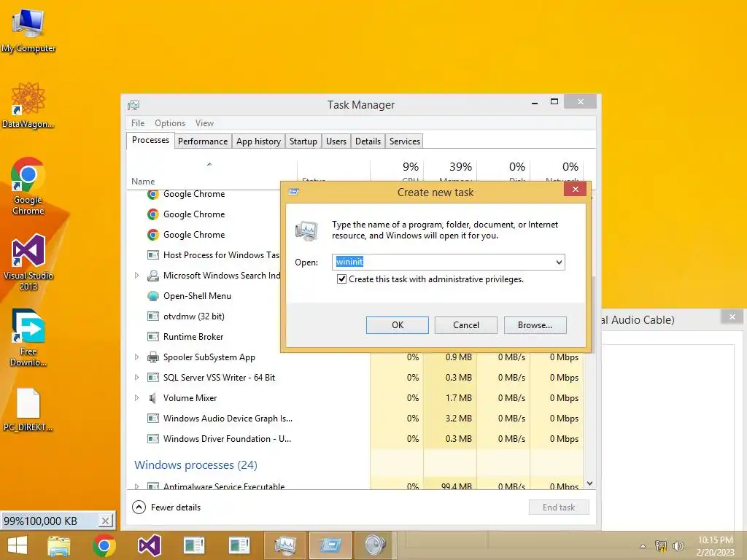The height and width of the screenshot is (560, 747).
Task: Switch to the App history tab
Action: click(x=258, y=141)
